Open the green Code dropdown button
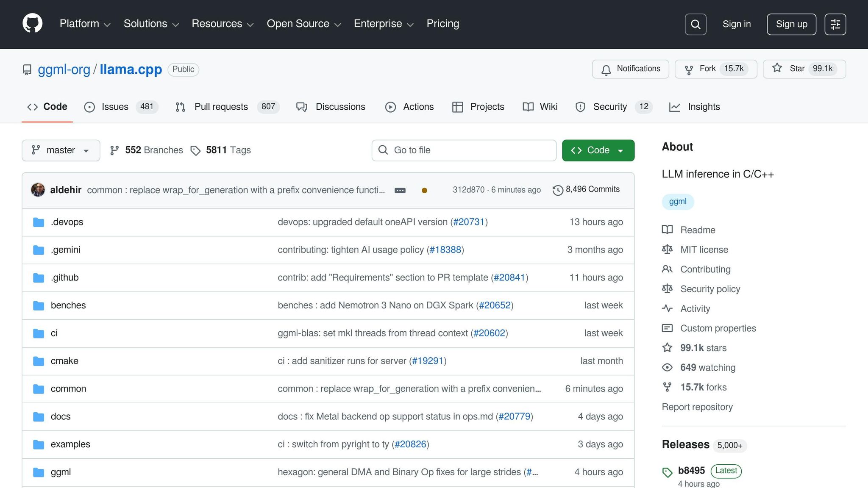Viewport: 868px width, 488px height. 598,150
